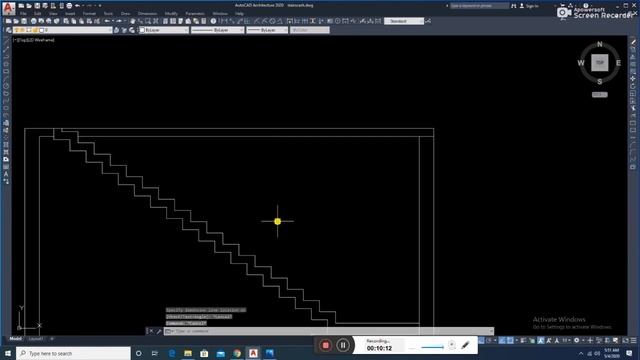Open the Format menu
This screenshot has height=360, width=640.
click(89, 14)
